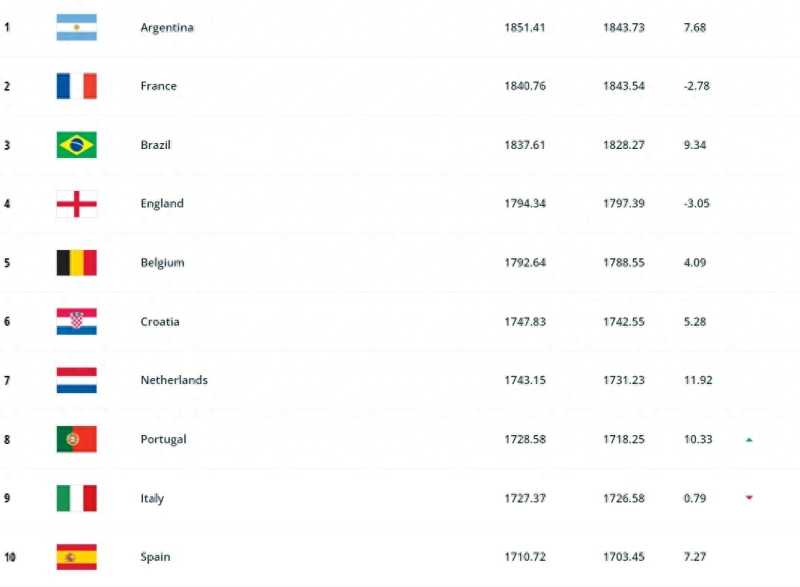Click the England flag icon

click(76, 204)
